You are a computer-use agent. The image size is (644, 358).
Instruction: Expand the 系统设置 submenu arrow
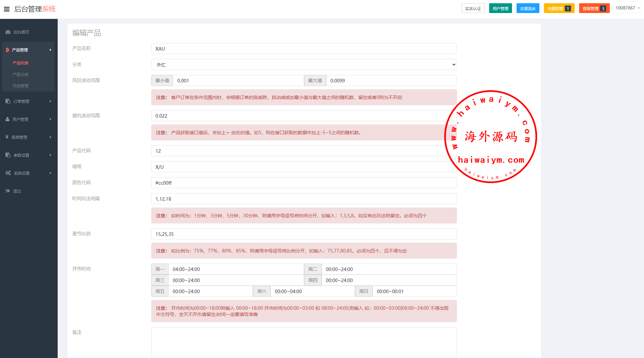pos(51,173)
